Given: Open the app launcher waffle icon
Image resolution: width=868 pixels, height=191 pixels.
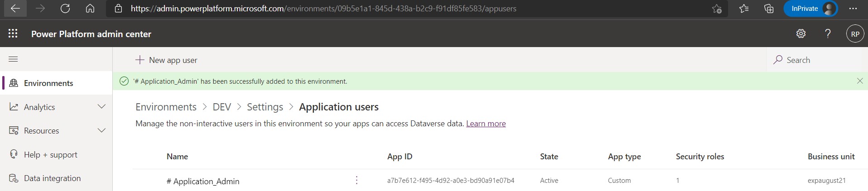Looking at the screenshot, I should click(x=13, y=33).
